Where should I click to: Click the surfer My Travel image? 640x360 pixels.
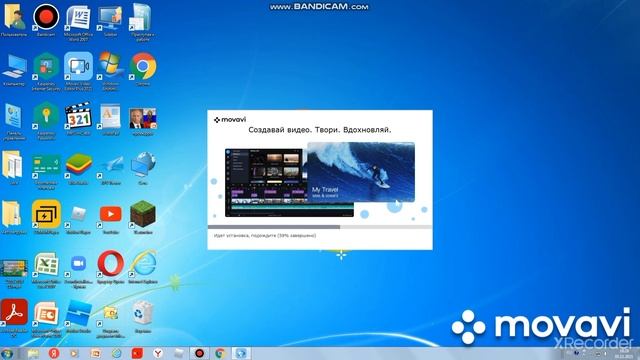tap(361, 172)
